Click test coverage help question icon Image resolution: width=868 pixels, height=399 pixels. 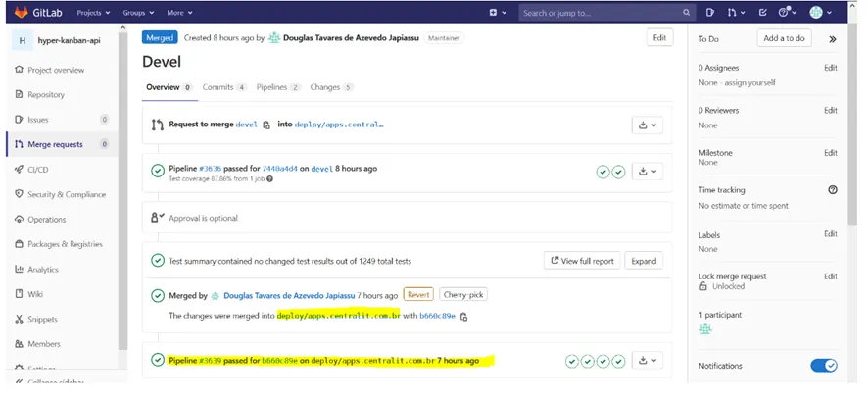click(269, 179)
